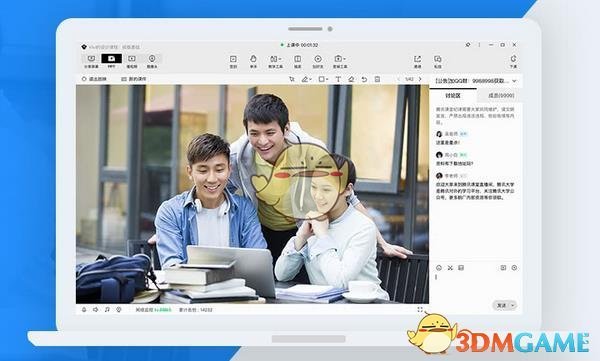This screenshot has width=600, height=361.
Task: Select the pointer selection tool
Action: pyautogui.click(x=292, y=79)
